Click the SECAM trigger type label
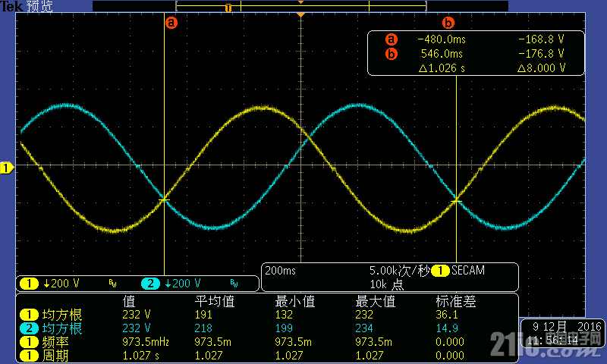The height and width of the screenshot is (364, 607). pyautogui.click(x=468, y=271)
